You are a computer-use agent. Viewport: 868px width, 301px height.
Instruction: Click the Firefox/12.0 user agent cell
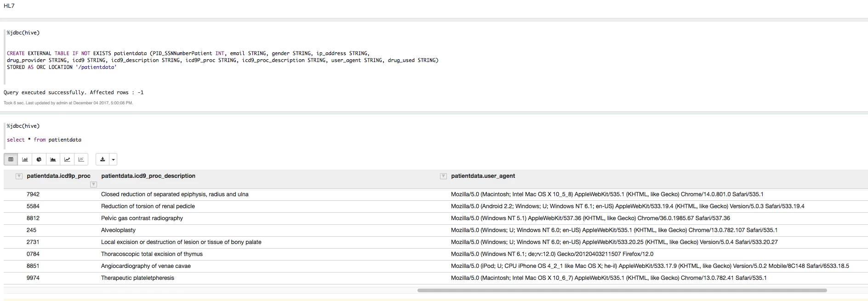[x=552, y=254]
